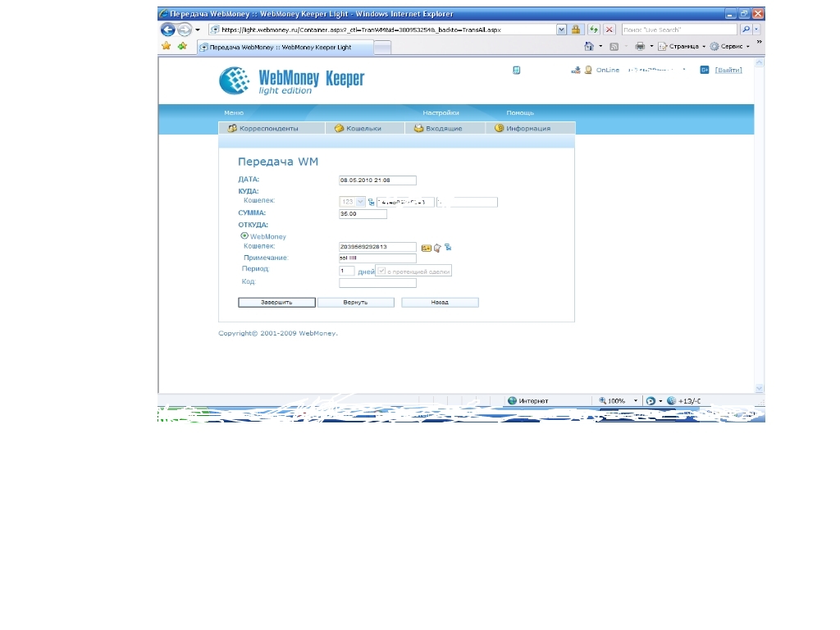The image size is (840, 630).
Task: Click the security lock icon in address bar
Action: click(x=576, y=30)
